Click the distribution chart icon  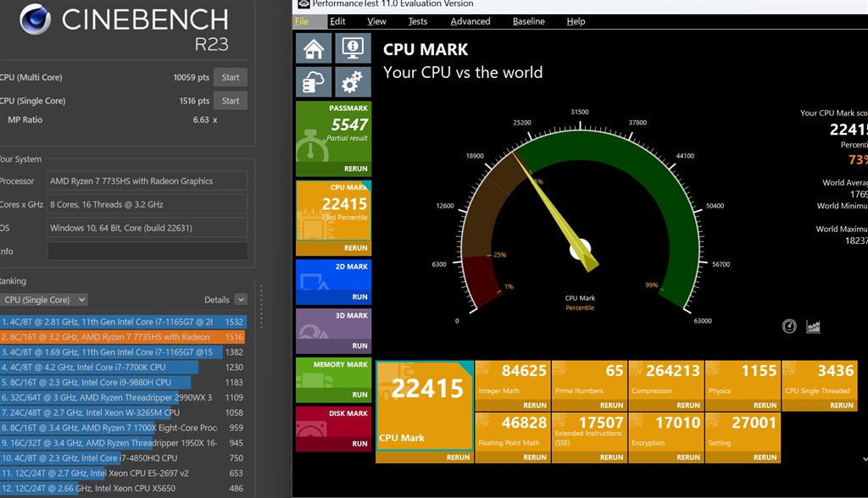[813, 326]
